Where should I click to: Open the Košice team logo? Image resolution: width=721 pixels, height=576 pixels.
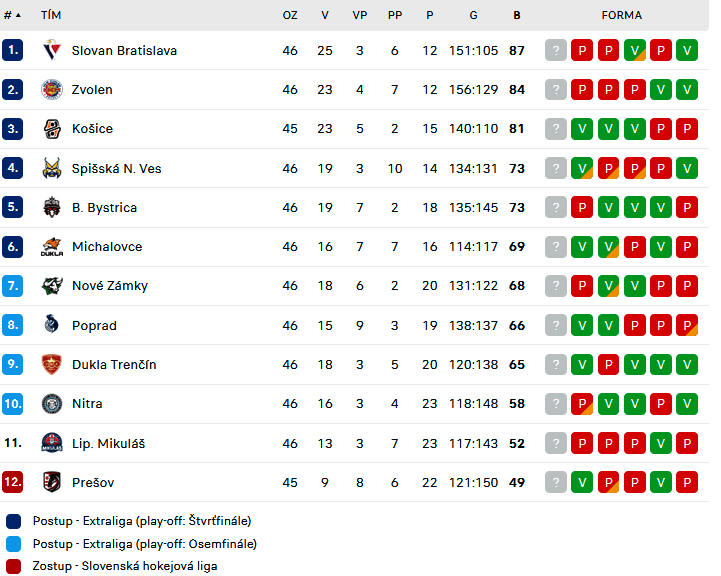[52, 129]
